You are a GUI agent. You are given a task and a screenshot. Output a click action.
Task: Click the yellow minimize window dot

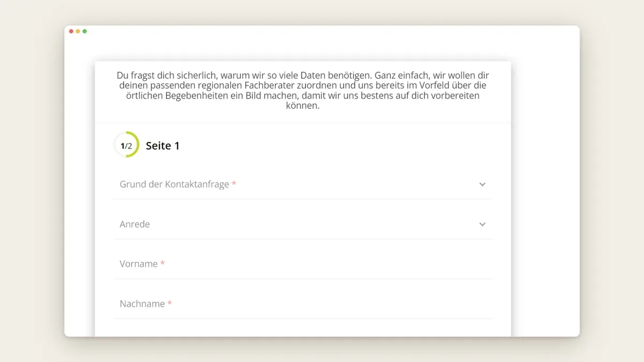[78, 31]
